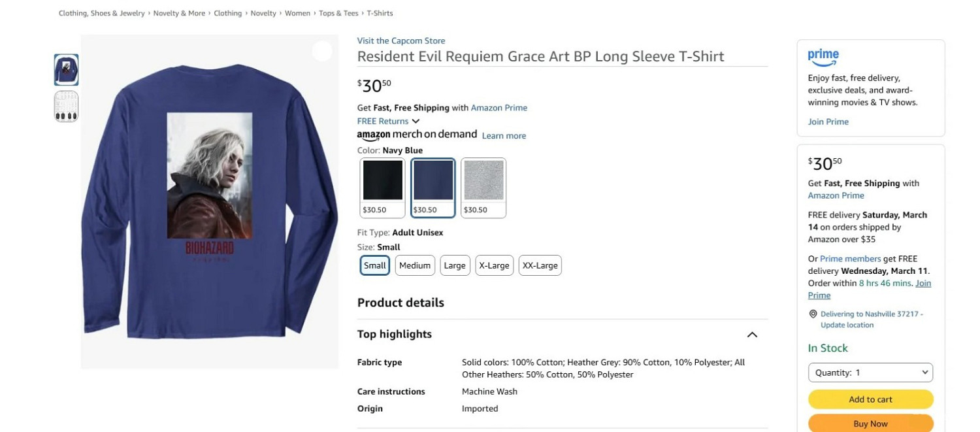Go to Novelty & More breadcrumb
The height and width of the screenshot is (432, 980).
pyautogui.click(x=179, y=13)
